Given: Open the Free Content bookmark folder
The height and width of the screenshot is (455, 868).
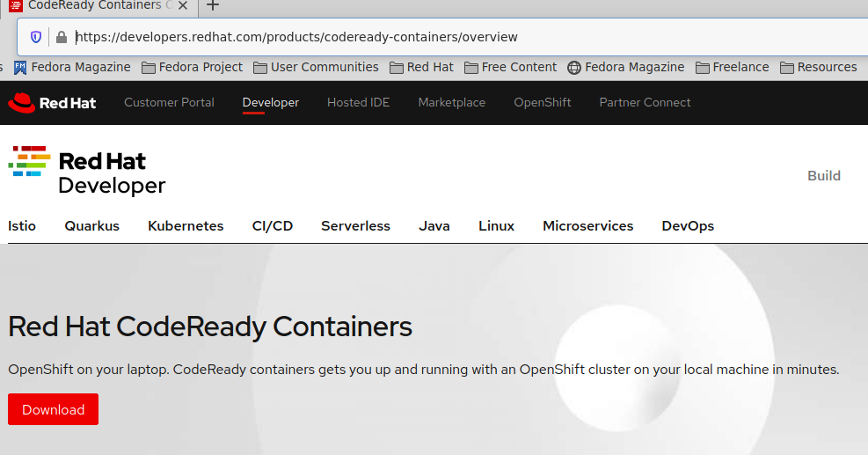Looking at the screenshot, I should (510, 68).
